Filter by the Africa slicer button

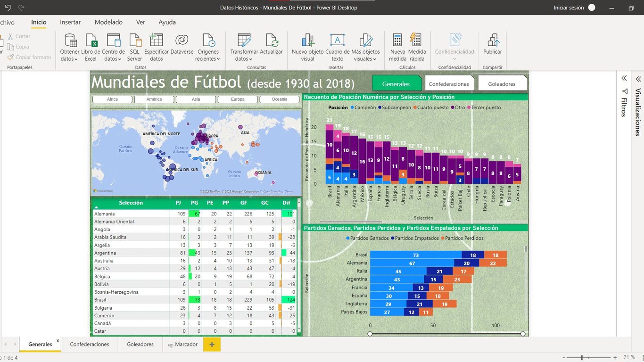[x=112, y=99]
